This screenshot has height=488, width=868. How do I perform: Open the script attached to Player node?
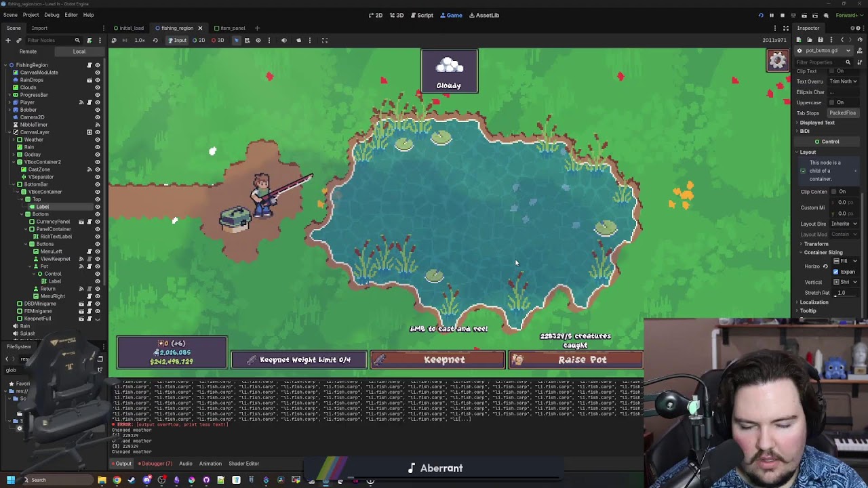click(x=90, y=102)
